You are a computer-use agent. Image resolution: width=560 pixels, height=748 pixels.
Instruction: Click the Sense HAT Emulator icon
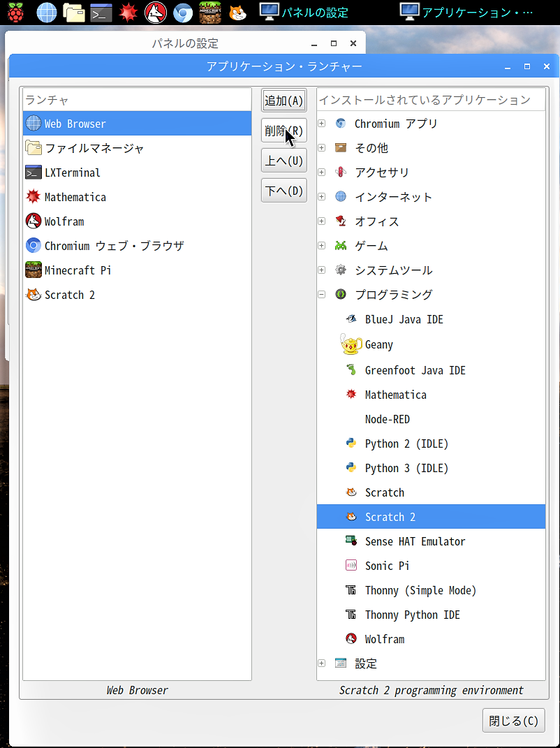tap(351, 541)
